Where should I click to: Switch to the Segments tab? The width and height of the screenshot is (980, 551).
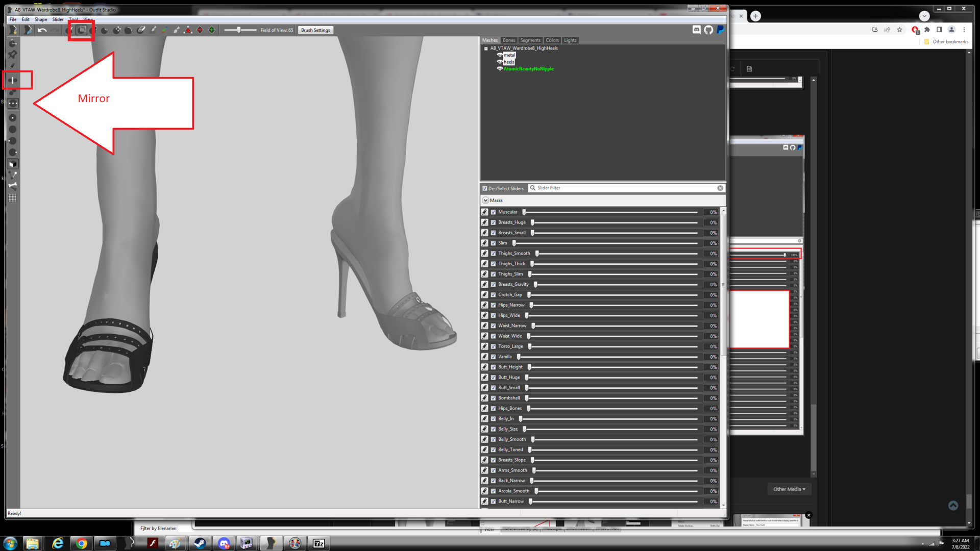(x=530, y=40)
